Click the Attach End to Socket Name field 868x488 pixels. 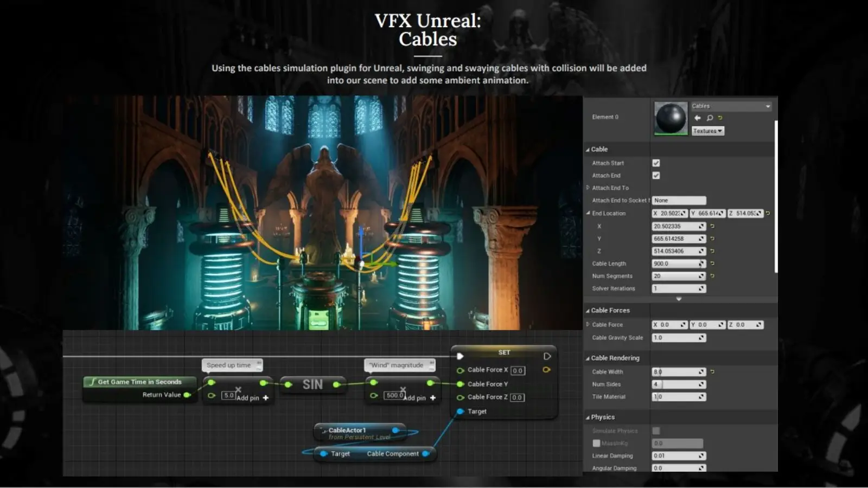(x=679, y=201)
